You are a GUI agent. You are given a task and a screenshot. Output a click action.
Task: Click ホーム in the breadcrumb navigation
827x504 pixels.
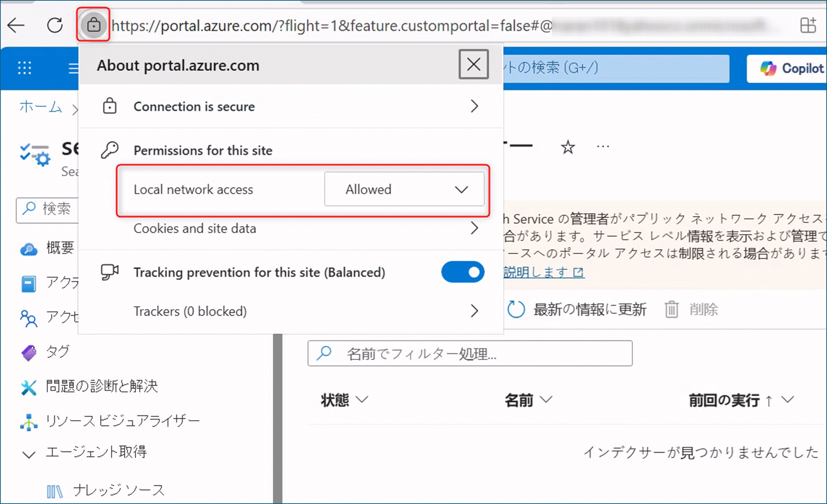[x=40, y=107]
